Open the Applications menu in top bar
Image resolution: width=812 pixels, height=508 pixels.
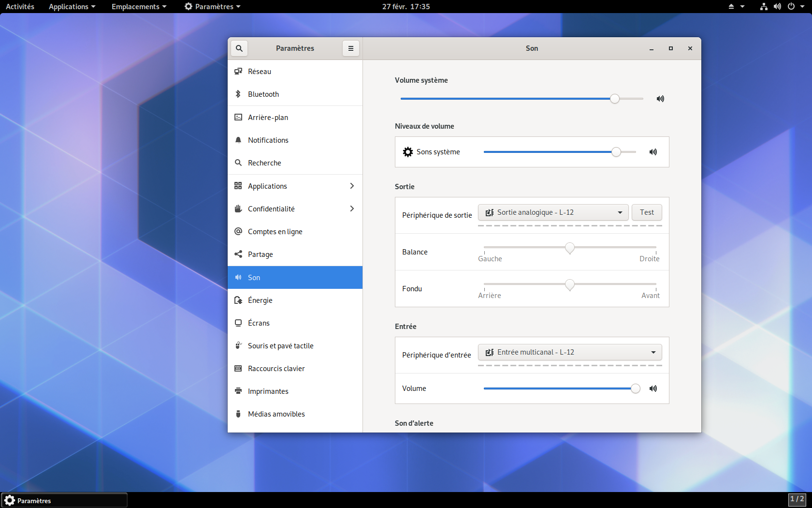[72, 7]
